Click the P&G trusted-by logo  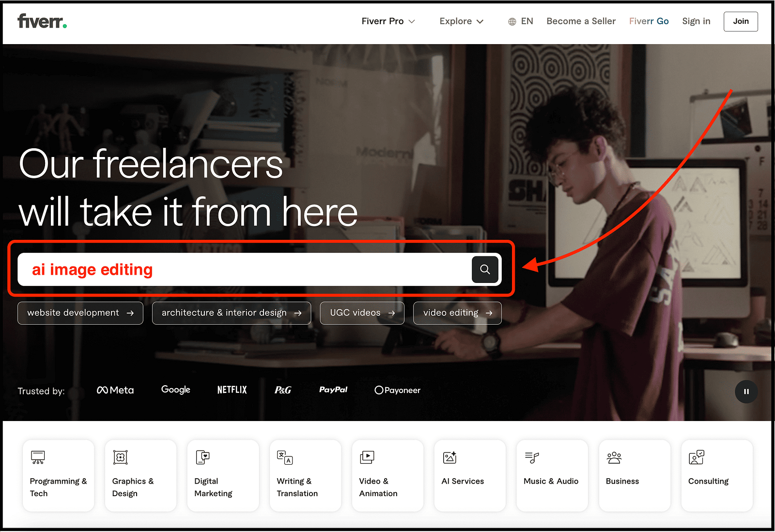283,390
